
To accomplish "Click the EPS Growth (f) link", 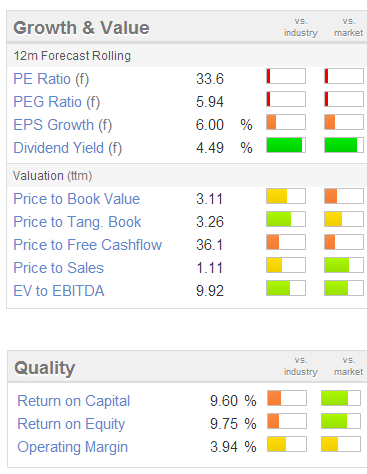I will click(x=63, y=125).
